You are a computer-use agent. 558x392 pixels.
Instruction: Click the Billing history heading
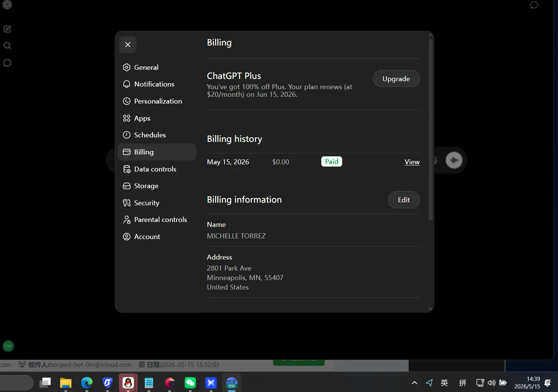pyautogui.click(x=234, y=139)
